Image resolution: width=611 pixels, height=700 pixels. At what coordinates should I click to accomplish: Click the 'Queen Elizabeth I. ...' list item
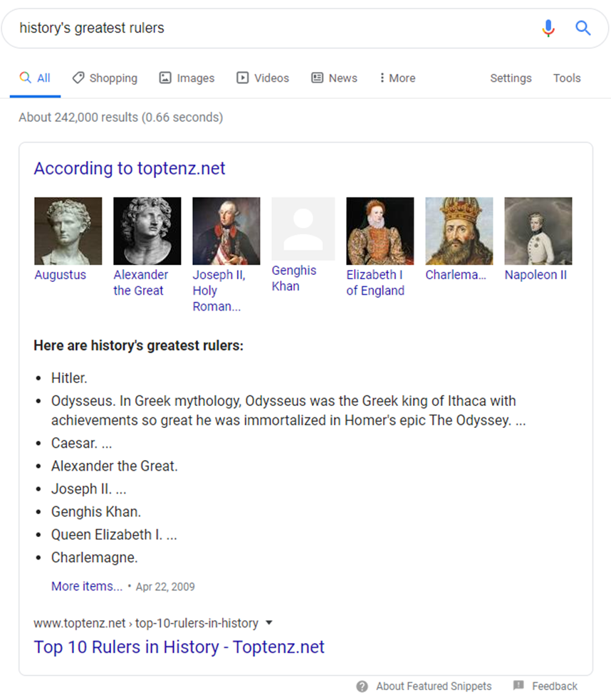click(114, 535)
